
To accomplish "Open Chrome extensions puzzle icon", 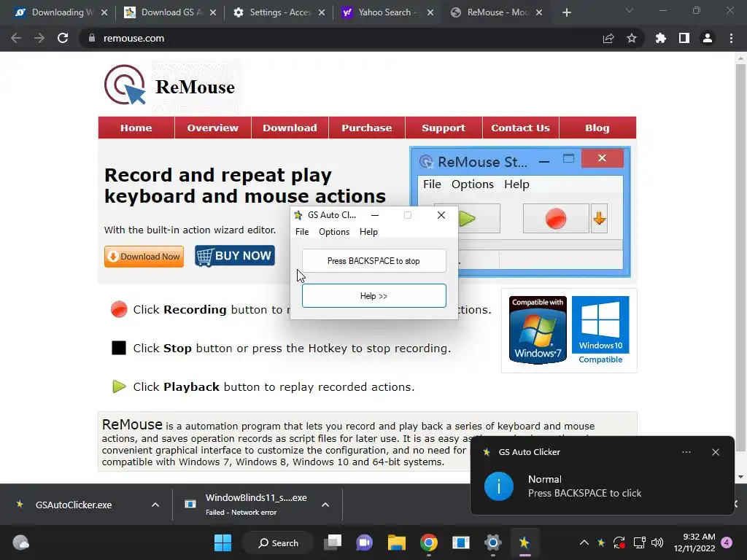I will [x=661, y=38].
